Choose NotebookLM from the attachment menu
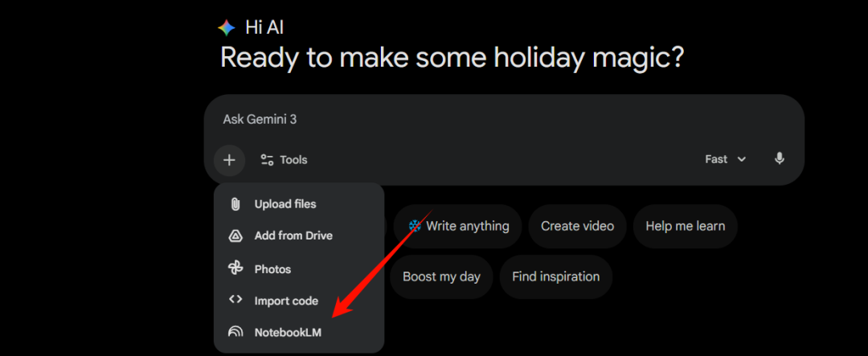This screenshot has height=356, width=868. tap(288, 332)
